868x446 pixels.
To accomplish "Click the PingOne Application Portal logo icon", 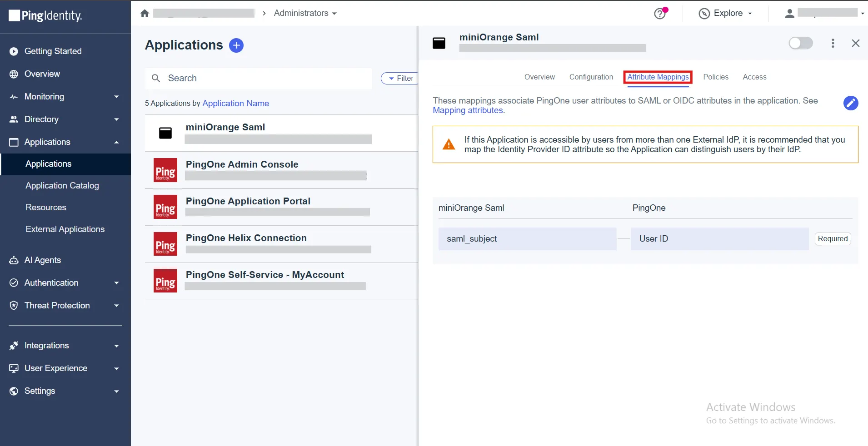I will click(165, 207).
